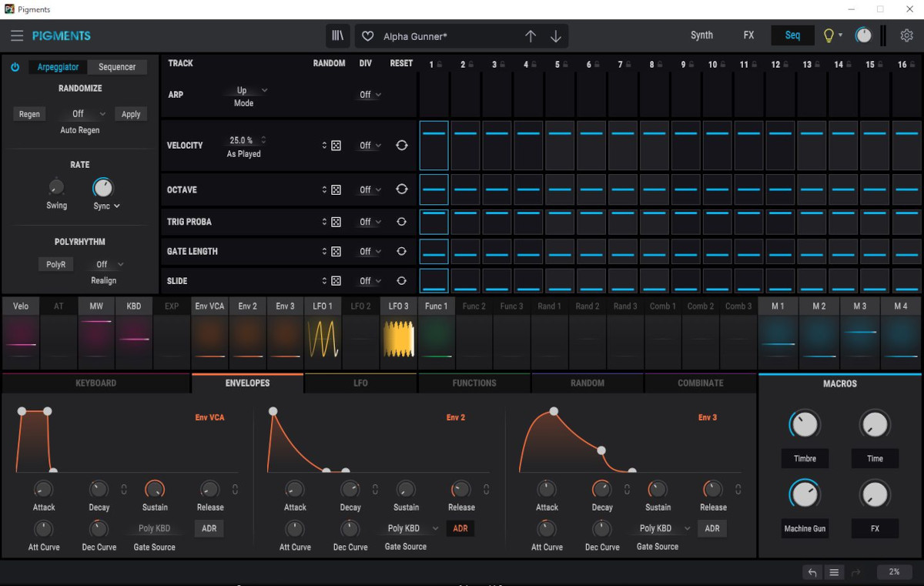The width and height of the screenshot is (924, 586).
Task: Toggle the lock for step 12
Action: (x=787, y=65)
